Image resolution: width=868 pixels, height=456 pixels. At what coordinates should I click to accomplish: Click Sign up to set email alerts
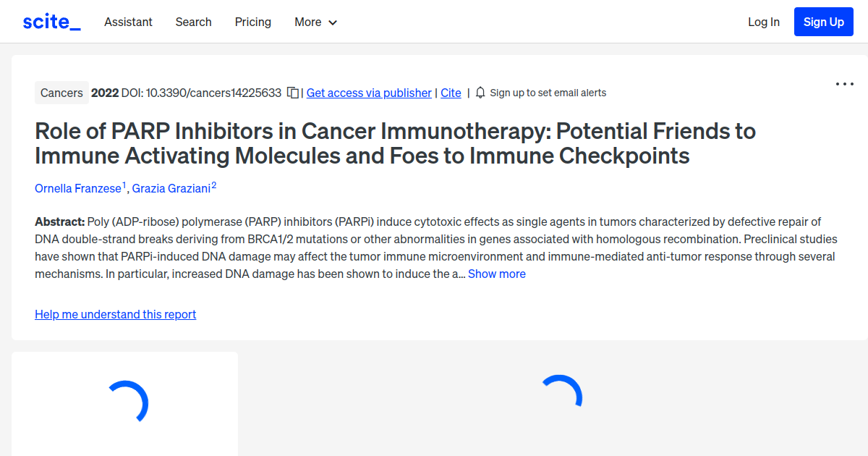548,93
